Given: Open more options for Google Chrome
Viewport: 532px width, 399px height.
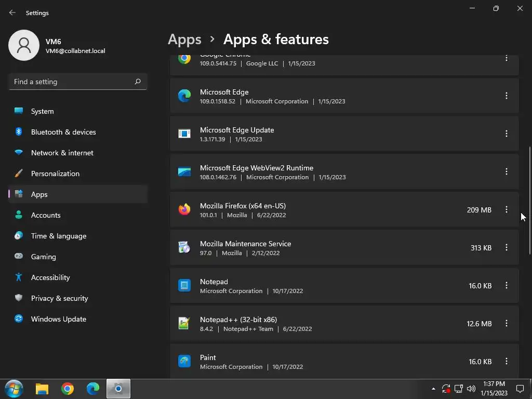Looking at the screenshot, I should (x=506, y=58).
